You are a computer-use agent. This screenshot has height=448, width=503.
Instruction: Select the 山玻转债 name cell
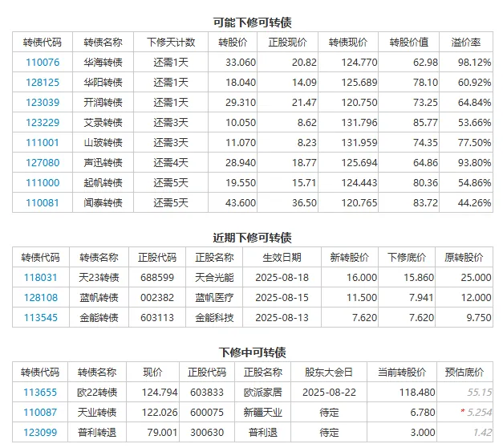[x=103, y=143]
